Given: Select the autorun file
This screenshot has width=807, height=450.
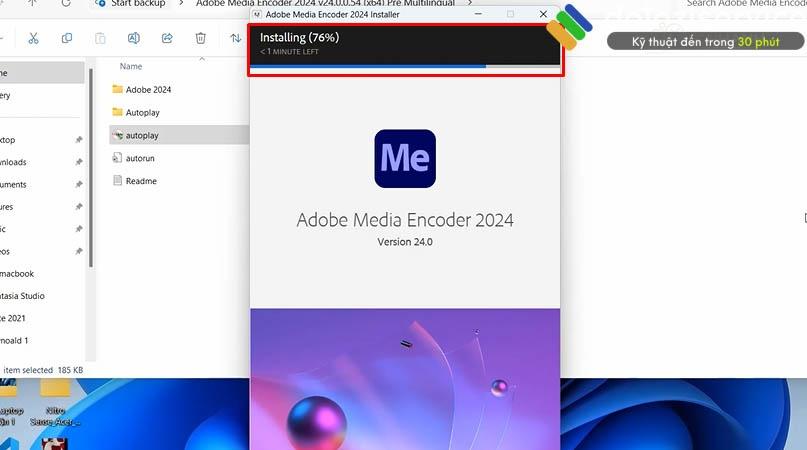Looking at the screenshot, I should coord(139,158).
